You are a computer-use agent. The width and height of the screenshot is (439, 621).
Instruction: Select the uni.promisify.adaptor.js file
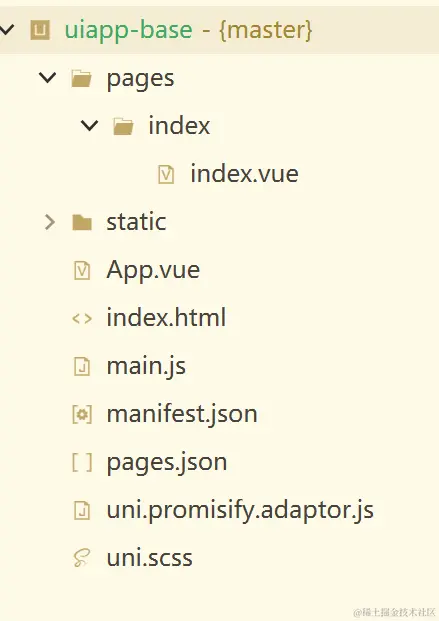(x=240, y=510)
